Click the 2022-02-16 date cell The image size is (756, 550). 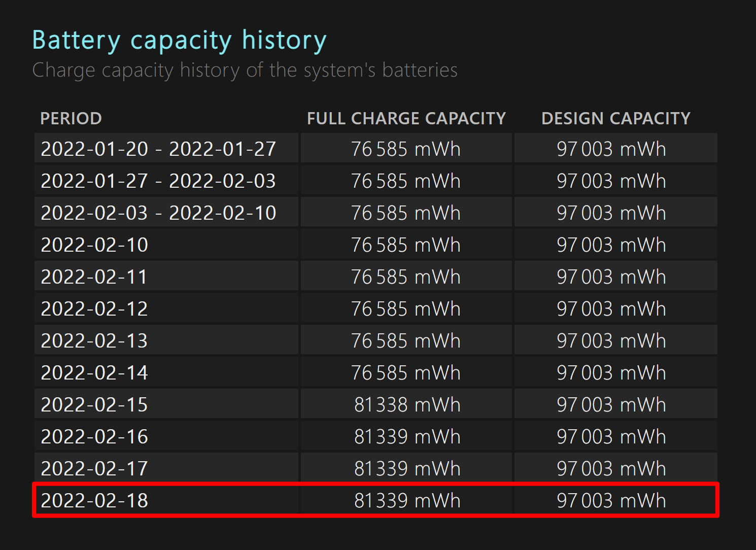tap(166, 436)
